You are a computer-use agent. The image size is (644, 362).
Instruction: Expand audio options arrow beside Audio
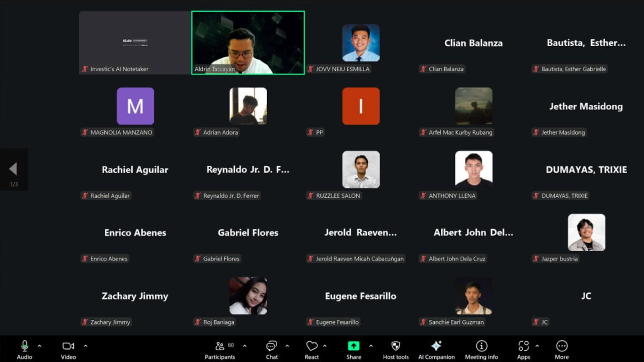39,346
